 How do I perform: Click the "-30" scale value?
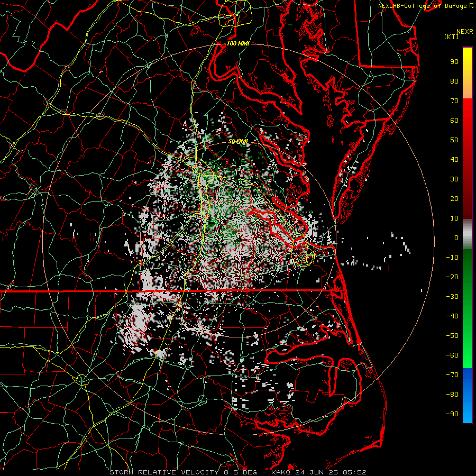[x=452, y=297]
